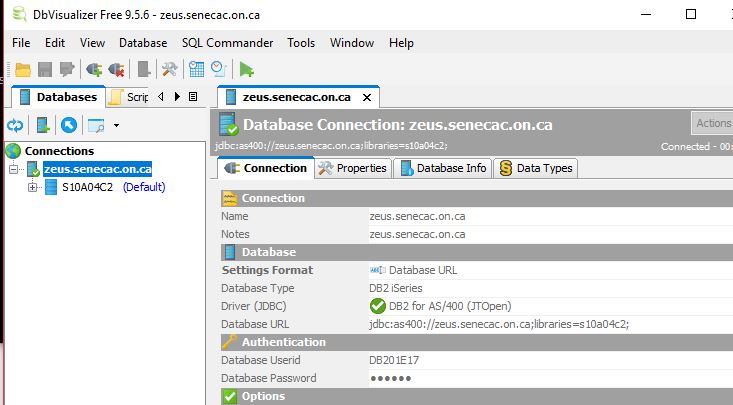This screenshot has height=405, width=733.
Task: Click the grayed Save disk icon
Action: (x=45, y=70)
